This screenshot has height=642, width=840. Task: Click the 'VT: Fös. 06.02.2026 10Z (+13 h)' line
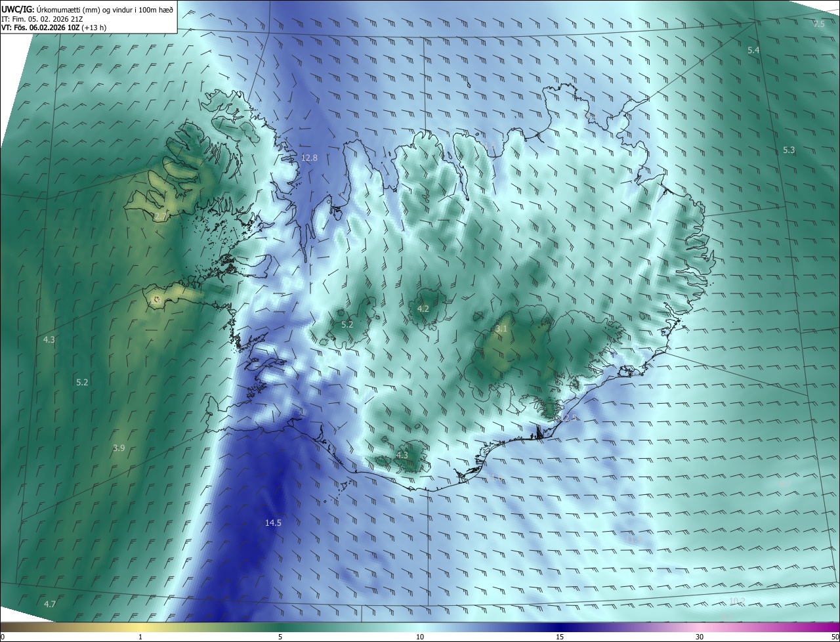tap(54, 28)
